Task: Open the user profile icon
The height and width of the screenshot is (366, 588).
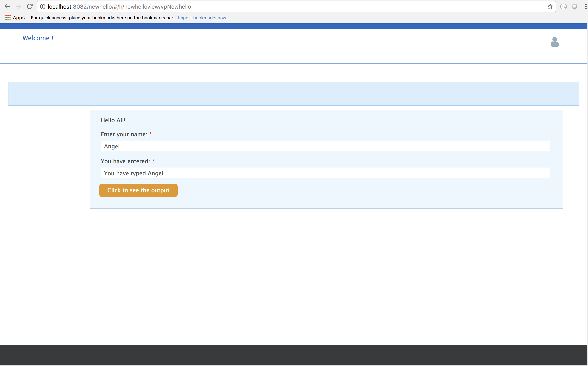Action: click(554, 42)
